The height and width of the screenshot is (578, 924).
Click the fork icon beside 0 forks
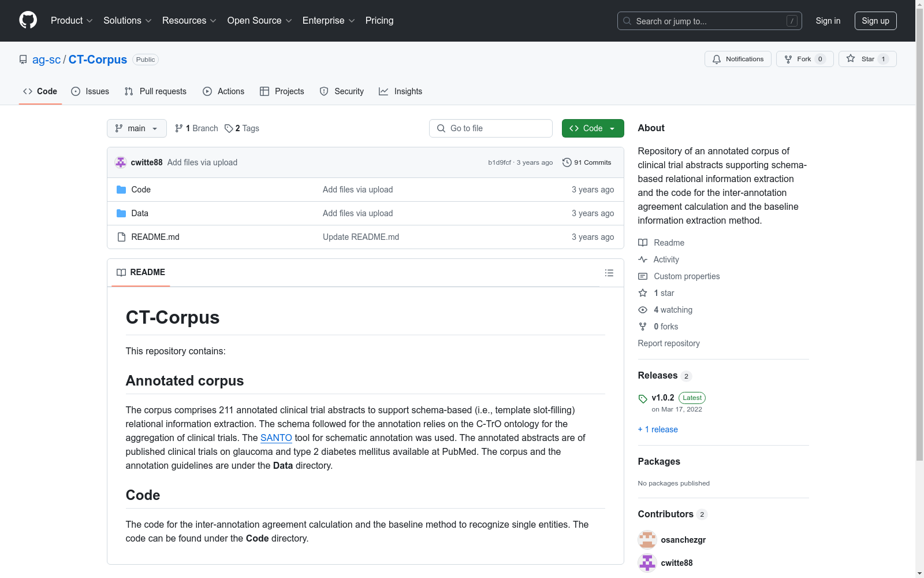point(643,327)
